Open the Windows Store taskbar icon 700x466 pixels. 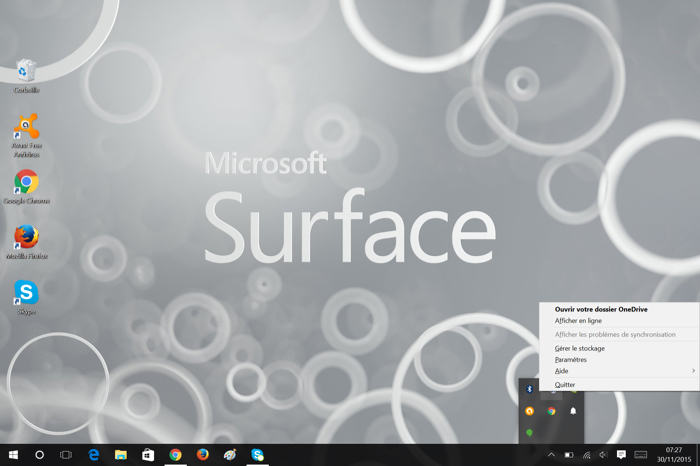(x=148, y=455)
